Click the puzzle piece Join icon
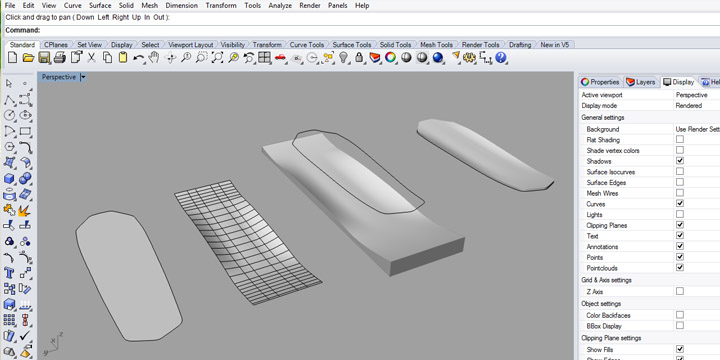 (x=10, y=210)
